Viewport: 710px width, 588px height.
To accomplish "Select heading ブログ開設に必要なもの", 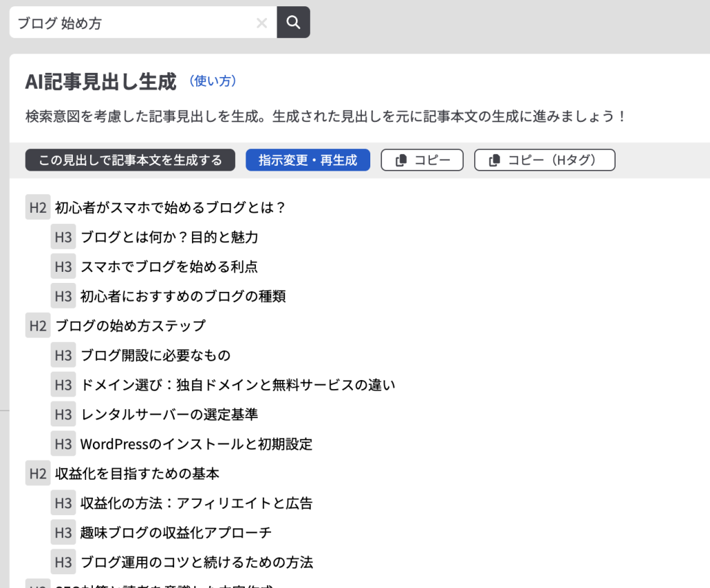I will 155,355.
